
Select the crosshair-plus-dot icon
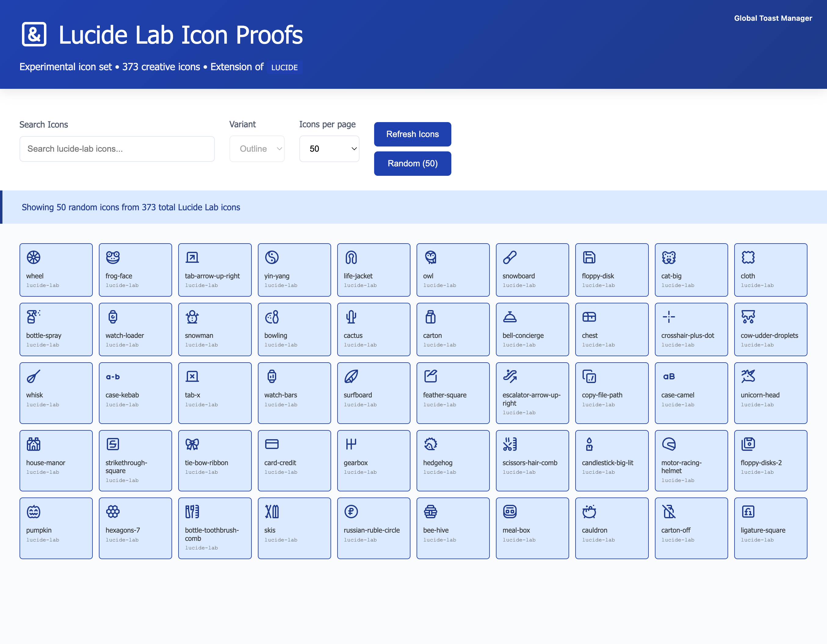pos(669,317)
